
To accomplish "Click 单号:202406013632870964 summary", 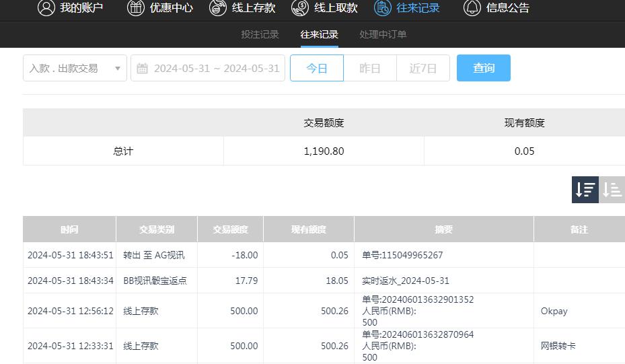I will coord(418,334).
